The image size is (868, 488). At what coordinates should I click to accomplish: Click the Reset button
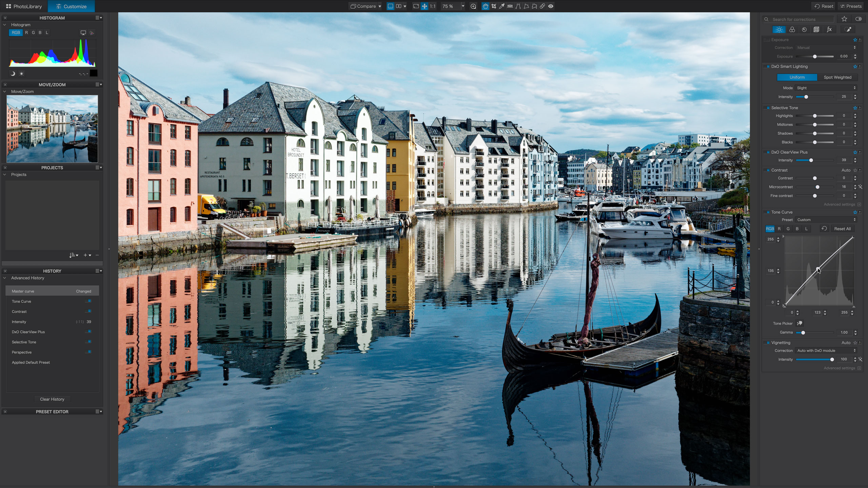[x=824, y=6]
